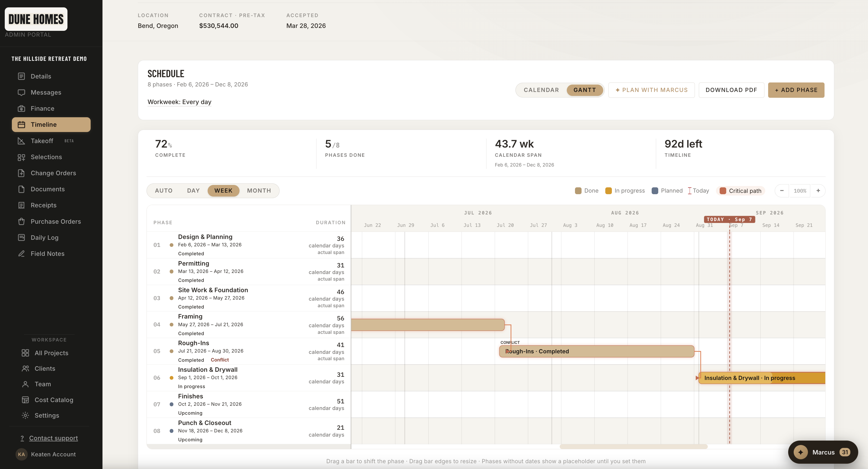This screenshot has width=868, height=469.
Task: Click Plan with Marcus button
Action: (651, 90)
